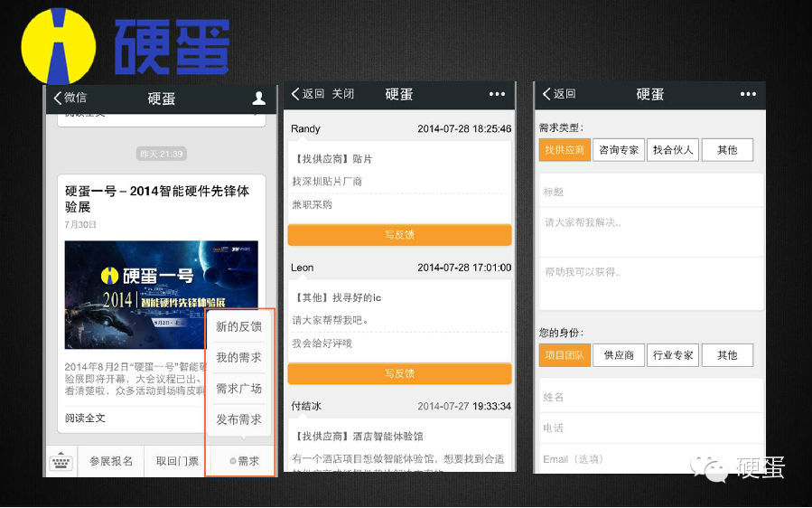Switch to keyboard input icon in left phone

pyautogui.click(x=61, y=461)
